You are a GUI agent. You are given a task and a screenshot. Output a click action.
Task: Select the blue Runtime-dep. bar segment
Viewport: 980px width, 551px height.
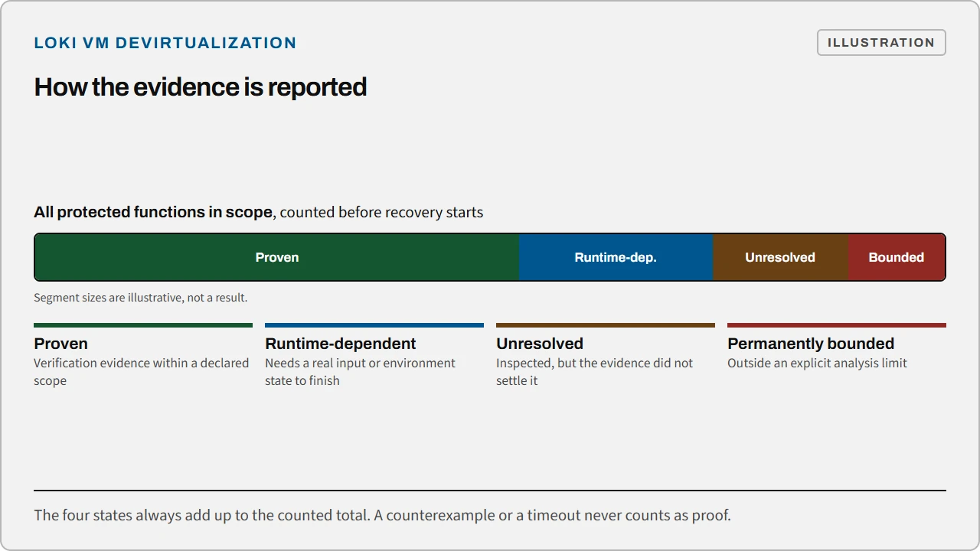(616, 257)
